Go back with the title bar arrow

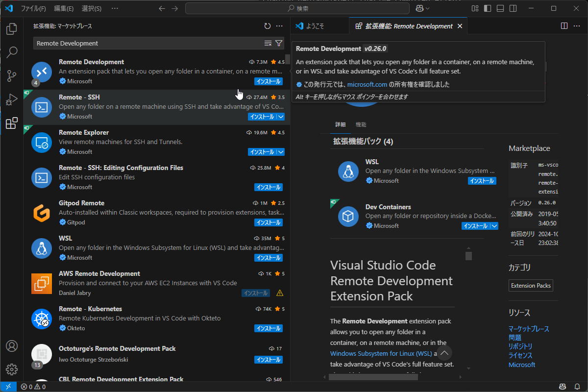click(162, 8)
